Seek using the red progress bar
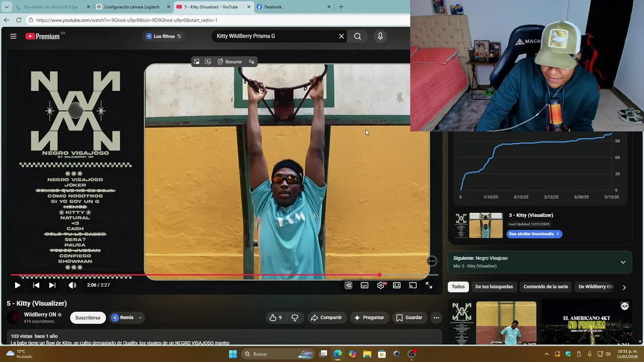The height and width of the screenshot is (362, 644). click(x=224, y=275)
